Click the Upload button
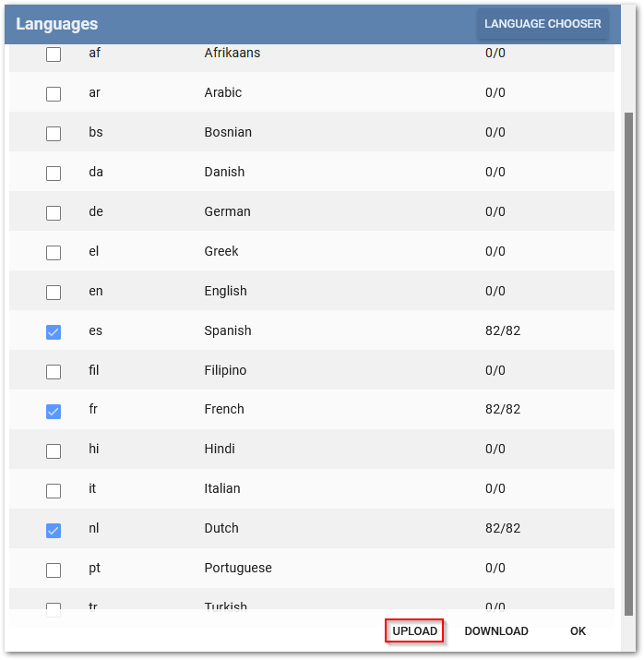644x660 pixels. (x=414, y=631)
